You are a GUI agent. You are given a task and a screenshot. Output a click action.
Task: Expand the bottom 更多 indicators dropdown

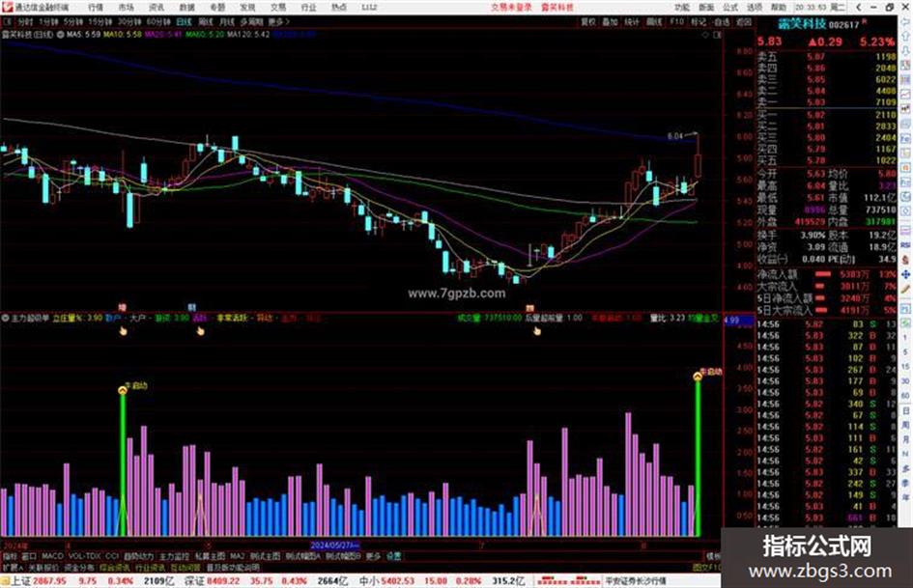click(373, 556)
